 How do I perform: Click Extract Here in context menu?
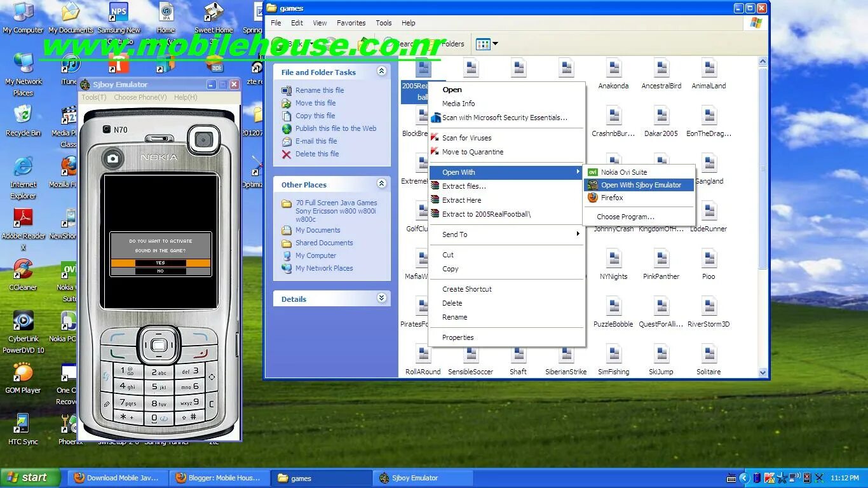tap(506, 200)
